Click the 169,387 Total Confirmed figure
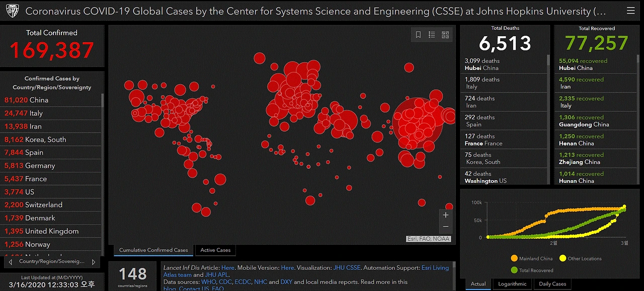The image size is (644, 291). [x=52, y=50]
